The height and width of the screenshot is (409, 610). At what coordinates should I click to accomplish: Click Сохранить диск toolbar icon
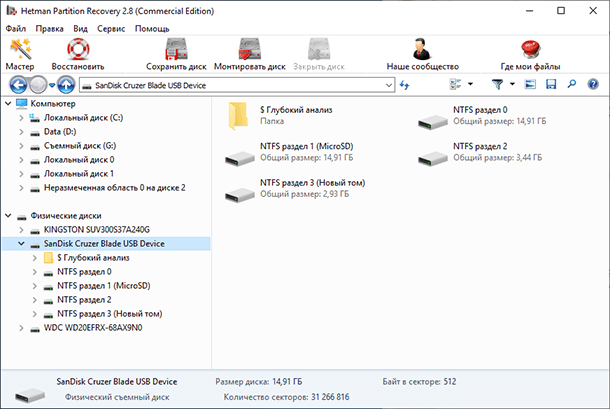click(x=176, y=49)
